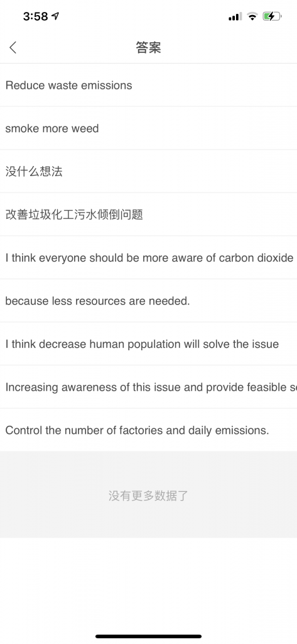Select the 答案 page title
297x644 pixels.
[148, 48]
